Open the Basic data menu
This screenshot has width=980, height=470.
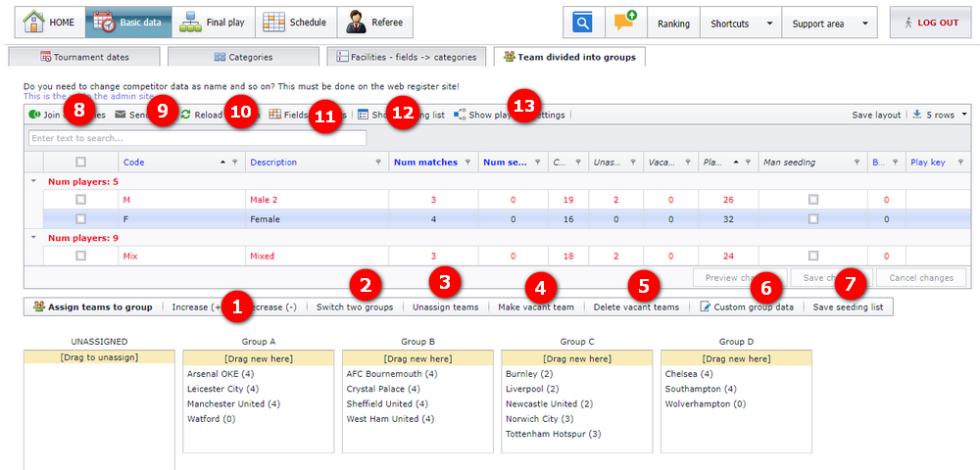pos(128,23)
